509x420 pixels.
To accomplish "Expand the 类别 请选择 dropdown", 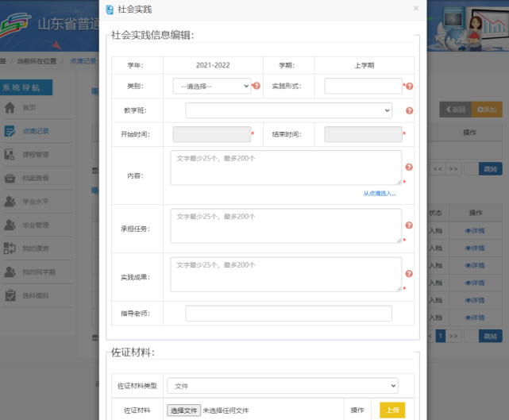I will pos(211,86).
